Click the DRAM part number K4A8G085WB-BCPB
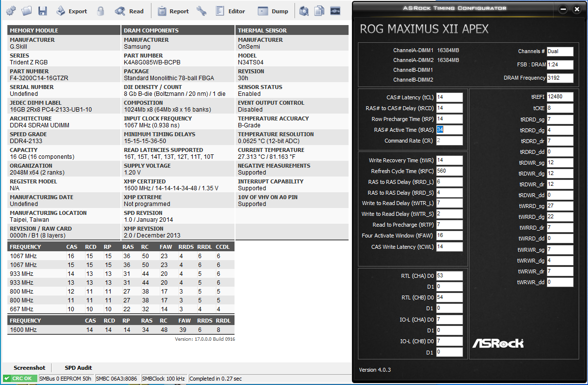This screenshot has width=588, height=385. pos(152,62)
